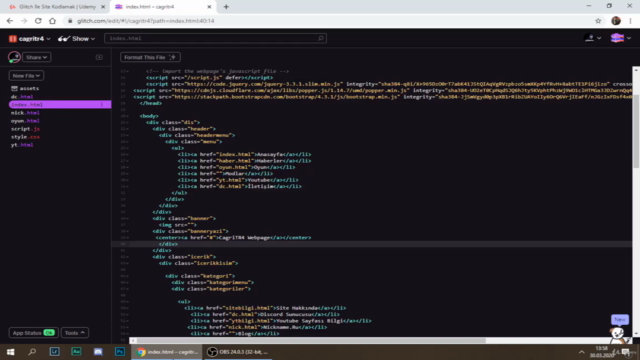Open the assets folder
This screenshot has width=640, height=360.
[x=25, y=88]
